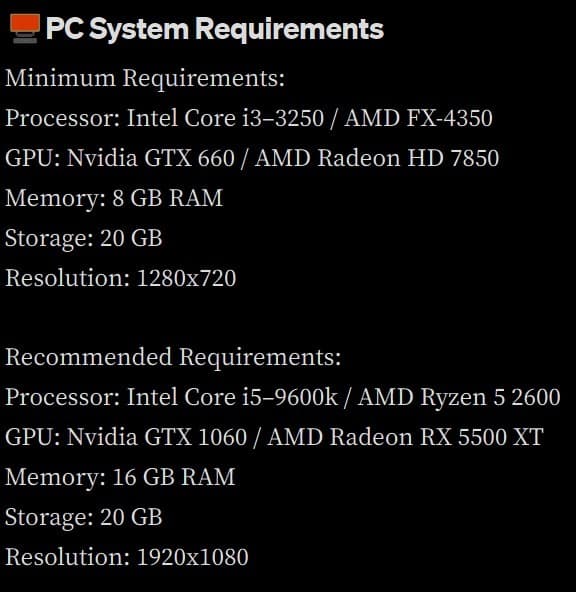Screen dimensions: 576x592
Task: Click the AMD FX-4350 text
Action: (x=418, y=118)
